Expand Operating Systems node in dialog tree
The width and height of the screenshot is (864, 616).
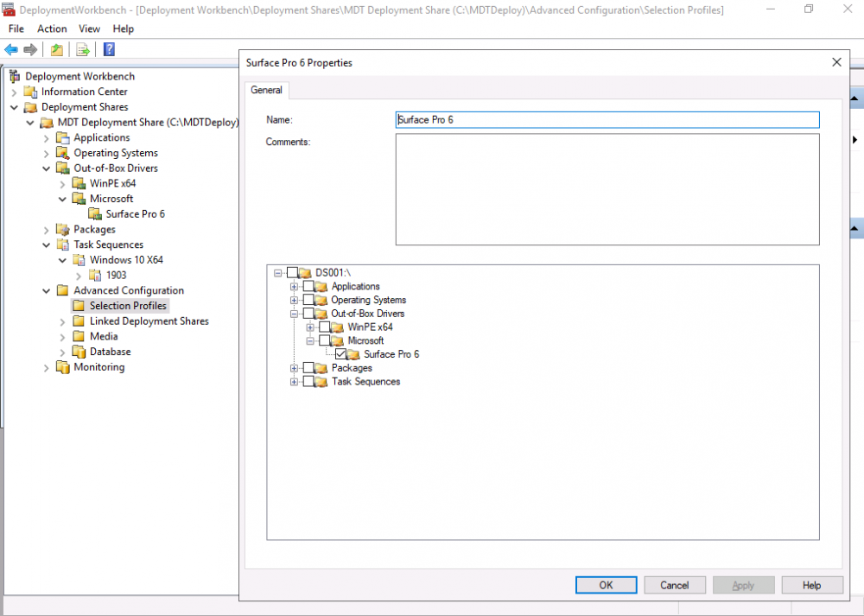294,300
